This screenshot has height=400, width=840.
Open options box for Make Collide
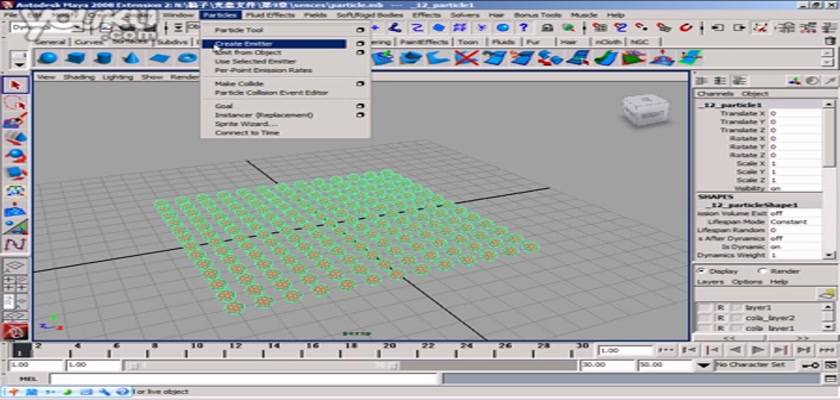click(x=361, y=84)
